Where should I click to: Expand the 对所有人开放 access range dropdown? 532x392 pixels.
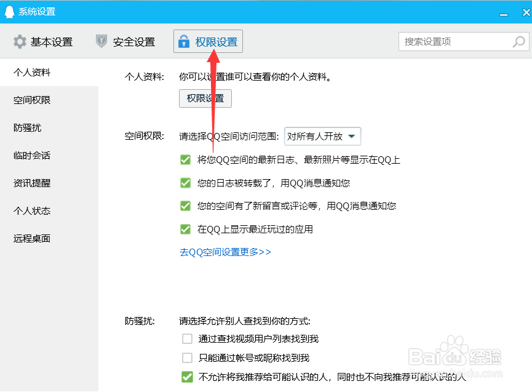point(322,137)
